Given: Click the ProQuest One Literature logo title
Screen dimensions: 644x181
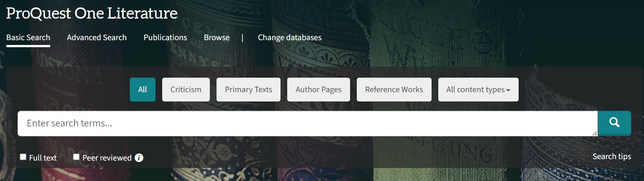Looking at the screenshot, I should pos(92,13).
